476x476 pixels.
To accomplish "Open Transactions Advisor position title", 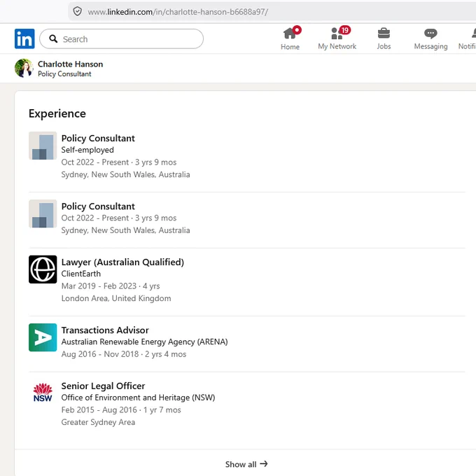I will (105, 330).
